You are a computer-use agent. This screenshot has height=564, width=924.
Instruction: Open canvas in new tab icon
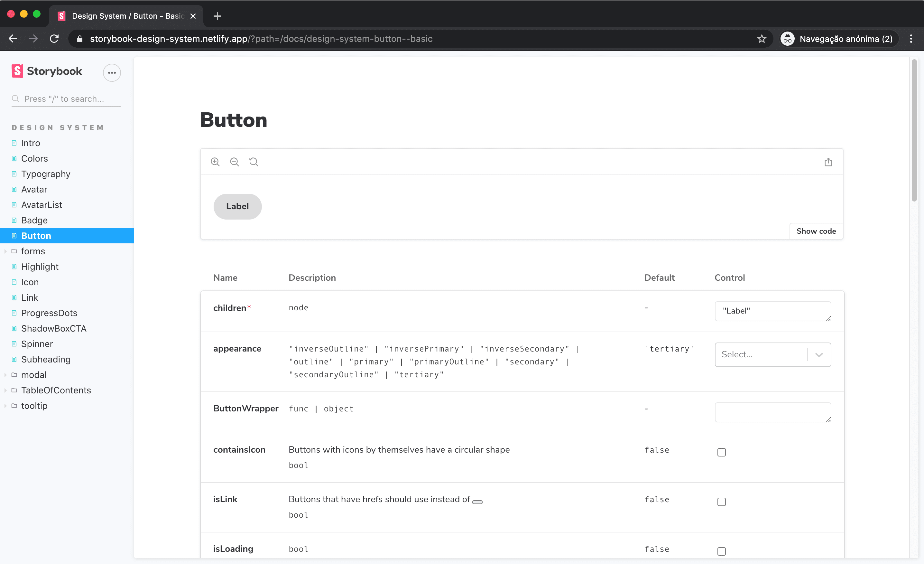[x=828, y=162]
